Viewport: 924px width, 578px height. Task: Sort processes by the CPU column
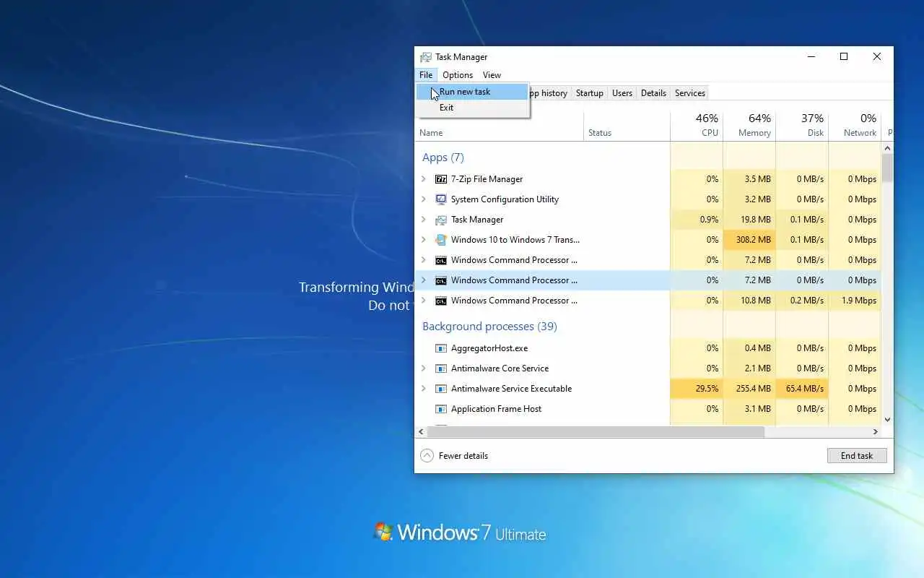pyautogui.click(x=697, y=125)
